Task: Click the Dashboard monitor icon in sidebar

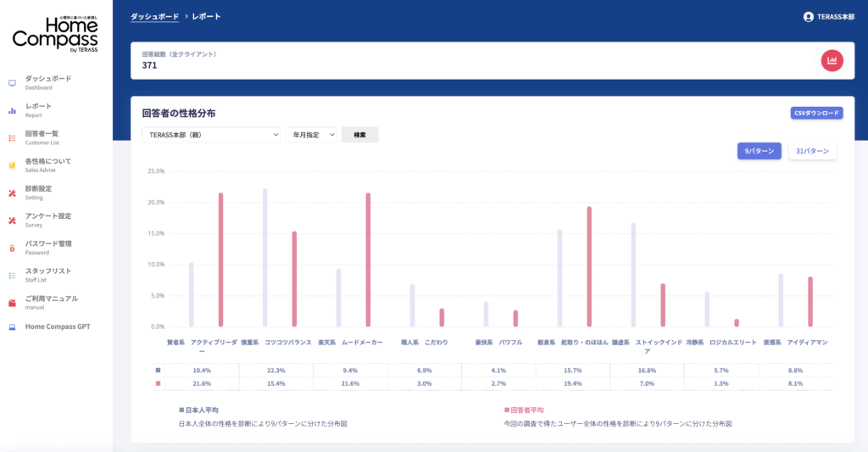Action: [12, 83]
